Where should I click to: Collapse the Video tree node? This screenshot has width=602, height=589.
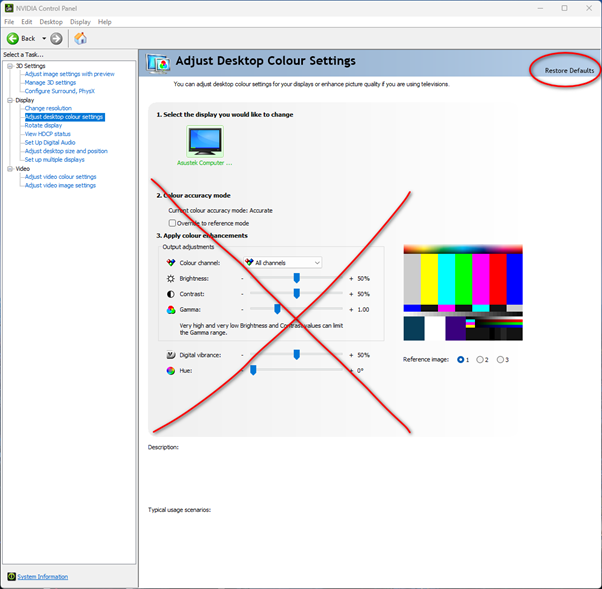point(9,169)
